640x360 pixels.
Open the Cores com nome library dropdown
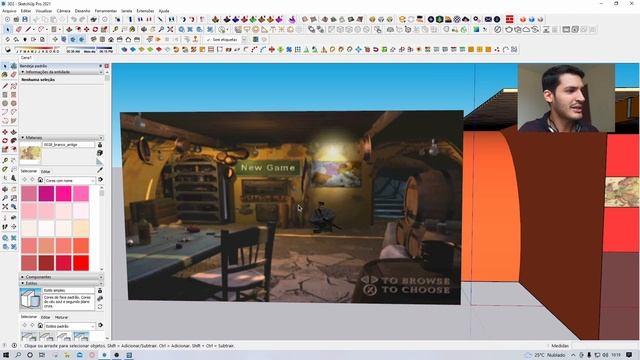69,180
